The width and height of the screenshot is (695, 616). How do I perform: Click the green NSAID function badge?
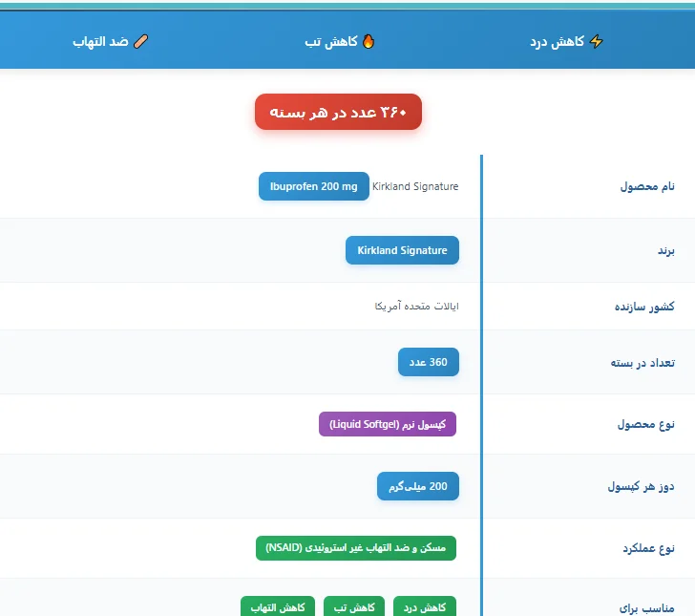tap(356, 548)
